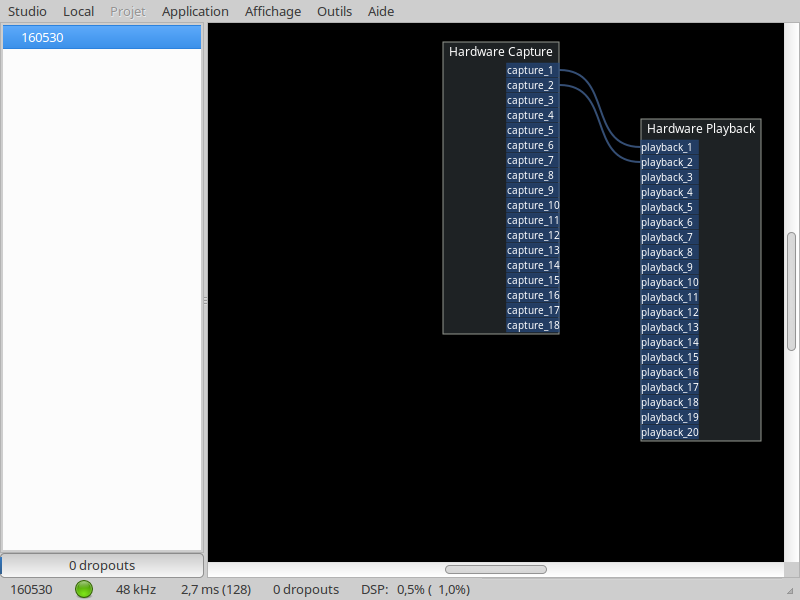The height and width of the screenshot is (600, 800).
Task: Select the 160530 studio in list
Action: coord(102,37)
